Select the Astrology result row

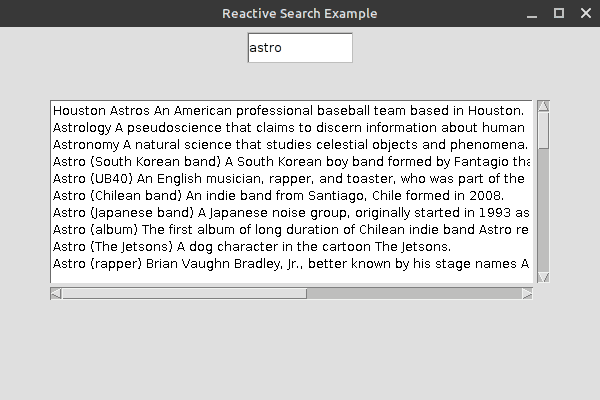coord(288,128)
